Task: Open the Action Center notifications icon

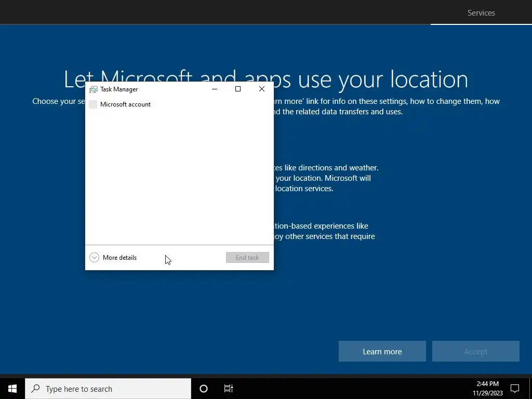Action: (515, 389)
